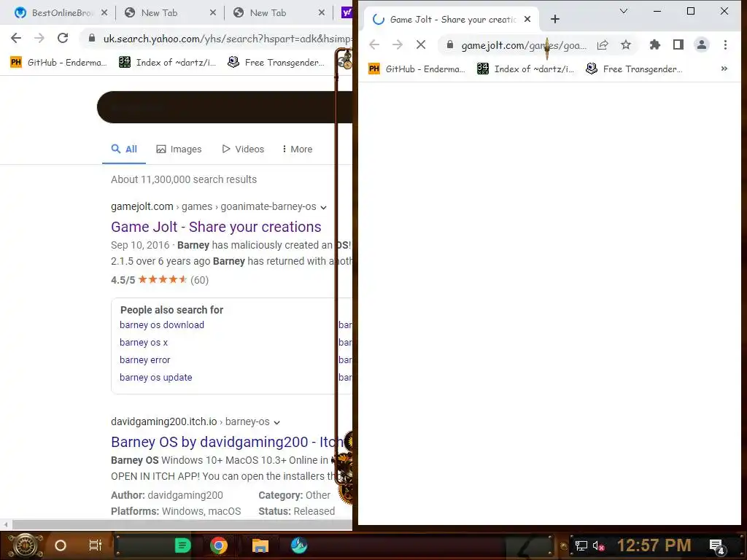This screenshot has width=747, height=560.
Task: Select the All search filter
Action: (x=124, y=149)
